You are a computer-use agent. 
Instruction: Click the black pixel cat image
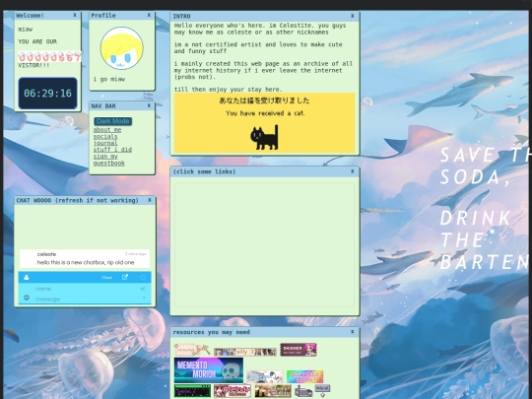coord(265,137)
